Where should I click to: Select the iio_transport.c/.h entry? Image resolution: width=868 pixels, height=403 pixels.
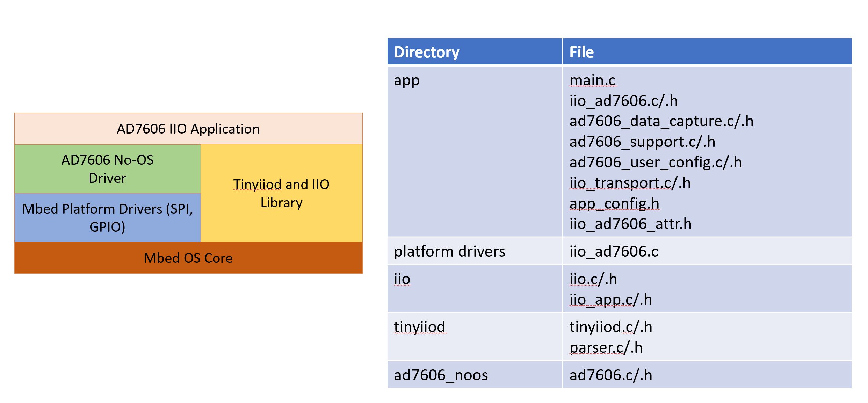(x=630, y=183)
